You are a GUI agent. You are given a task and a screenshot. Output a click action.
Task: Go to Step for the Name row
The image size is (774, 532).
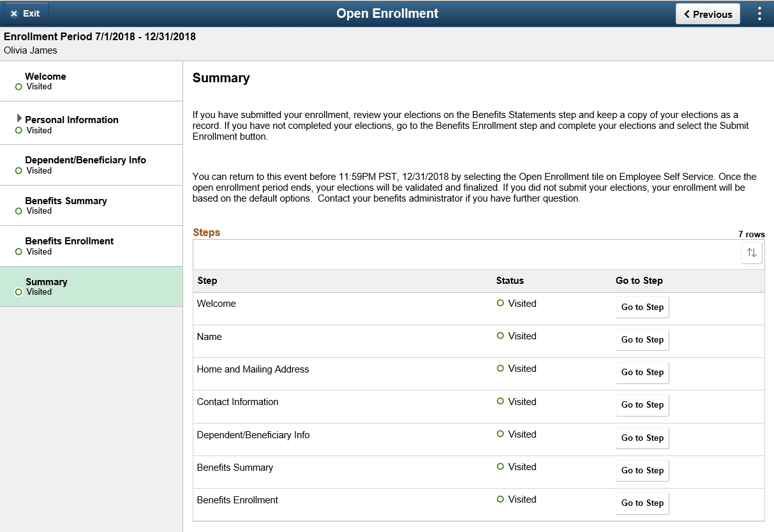click(642, 339)
